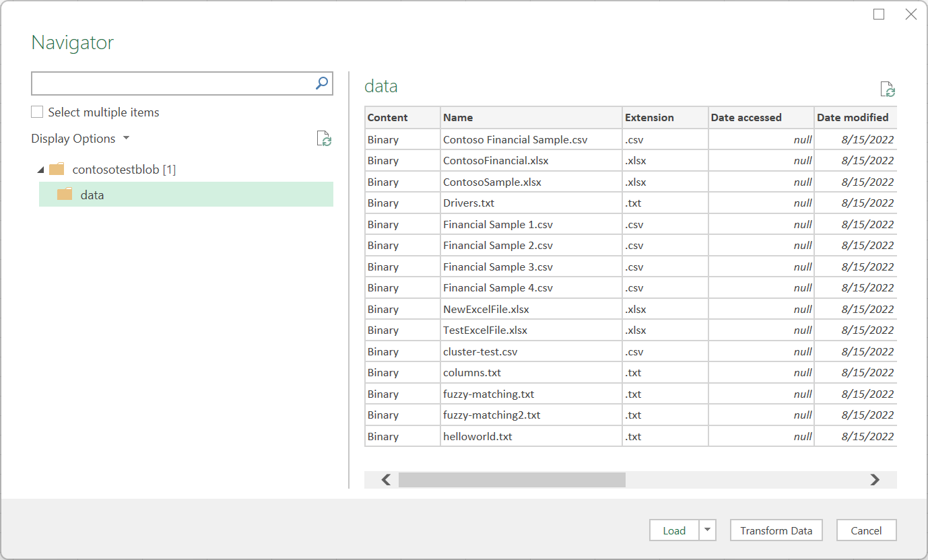Click the scroll left arrow in preview
Image resolution: width=928 pixels, height=560 pixels.
tap(386, 479)
